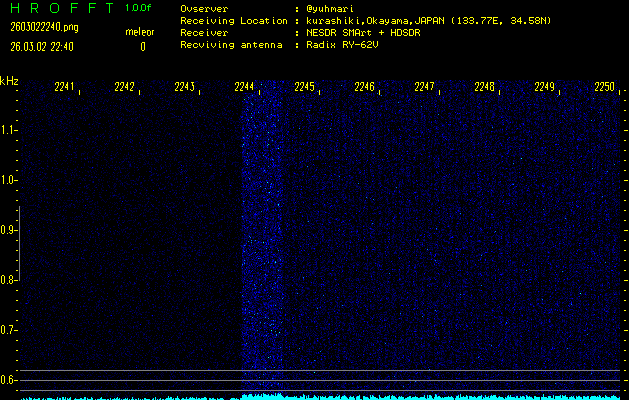This screenshot has height=400, width=629.
Task: Click the 2241 time marker
Action: tap(64, 87)
